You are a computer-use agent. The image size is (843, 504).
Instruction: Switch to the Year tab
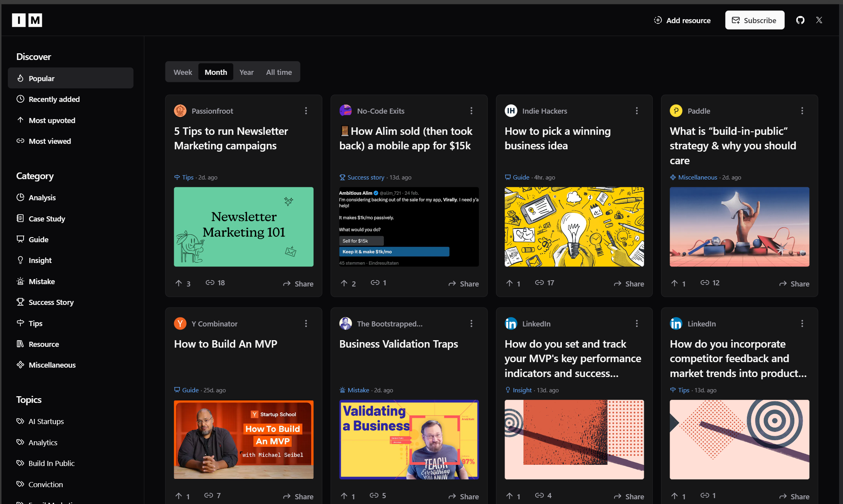[246, 72]
